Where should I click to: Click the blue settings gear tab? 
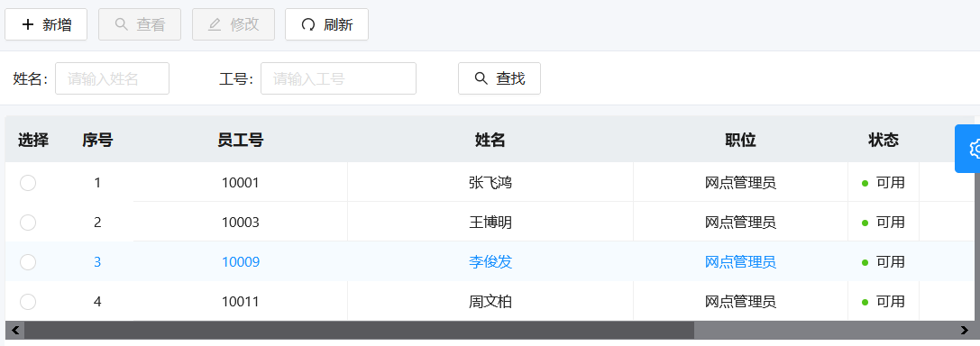coord(968,149)
